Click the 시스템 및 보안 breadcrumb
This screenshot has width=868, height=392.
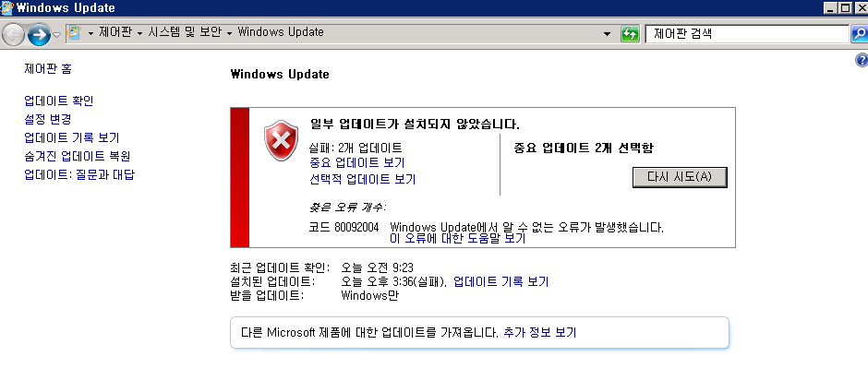coord(185,32)
